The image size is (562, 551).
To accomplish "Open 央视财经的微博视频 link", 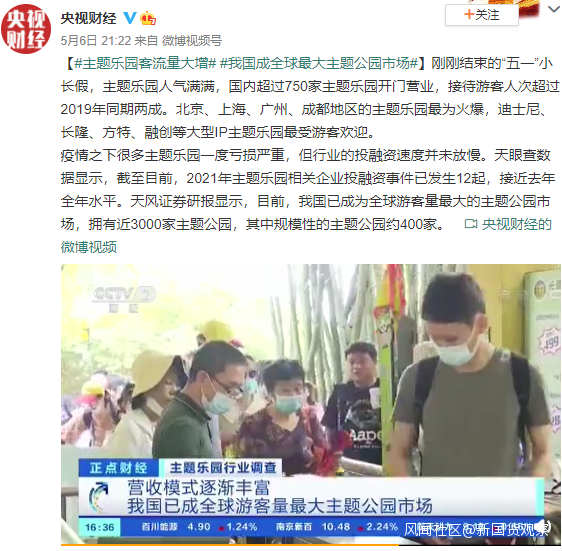I will 516,224.
